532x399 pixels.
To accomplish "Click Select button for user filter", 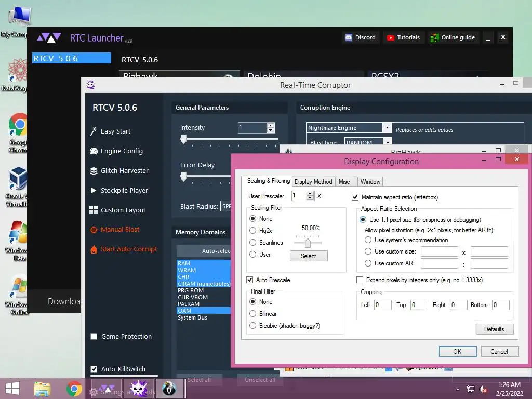I will click(309, 256).
